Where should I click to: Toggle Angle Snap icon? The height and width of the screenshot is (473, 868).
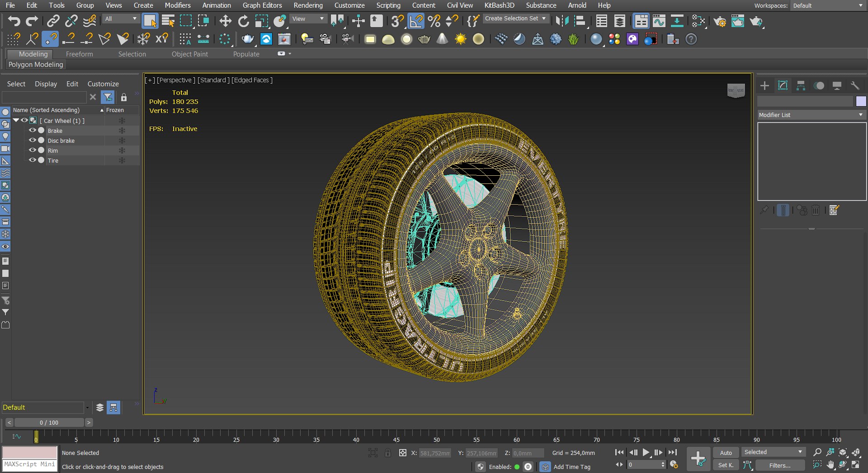415,21
